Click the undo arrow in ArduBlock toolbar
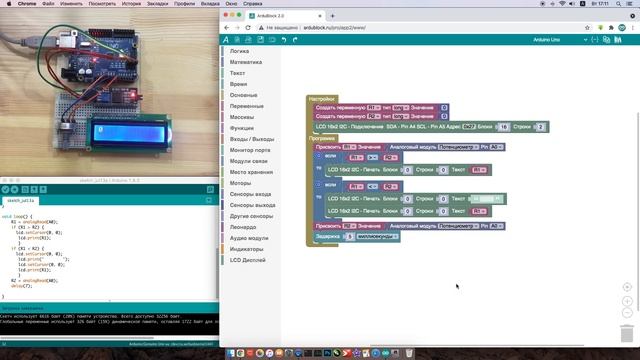The image size is (640, 360). tap(284, 40)
